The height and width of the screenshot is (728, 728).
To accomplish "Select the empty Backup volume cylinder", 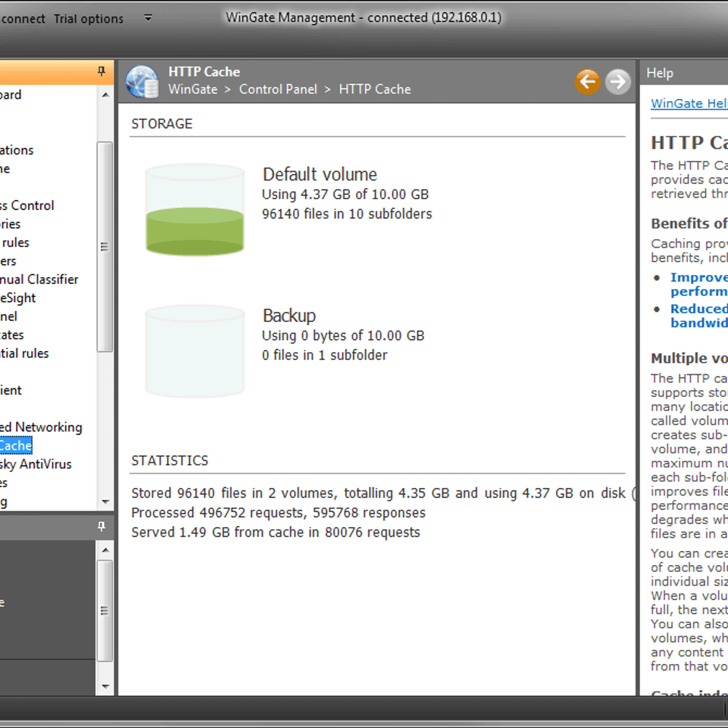I will (195, 350).
